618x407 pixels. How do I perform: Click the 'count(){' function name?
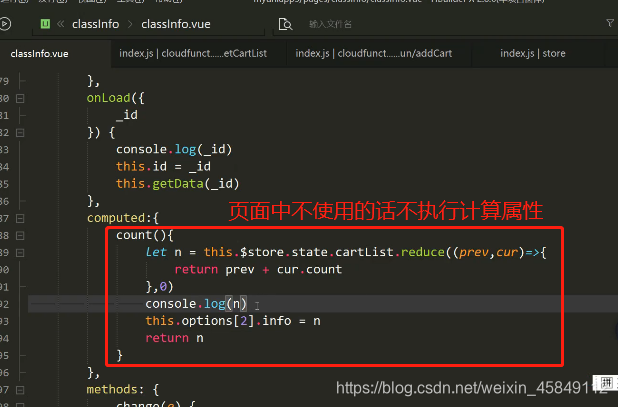[x=145, y=235]
